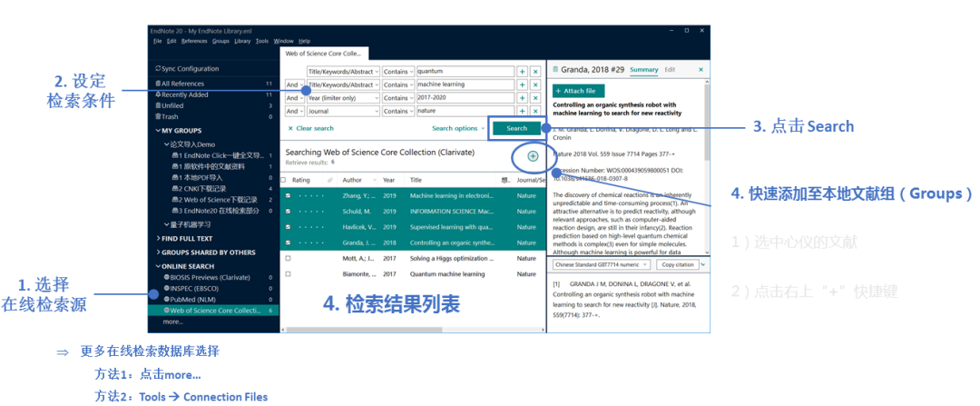
Task: Add a search row after the quantum row
Action: 522,72
